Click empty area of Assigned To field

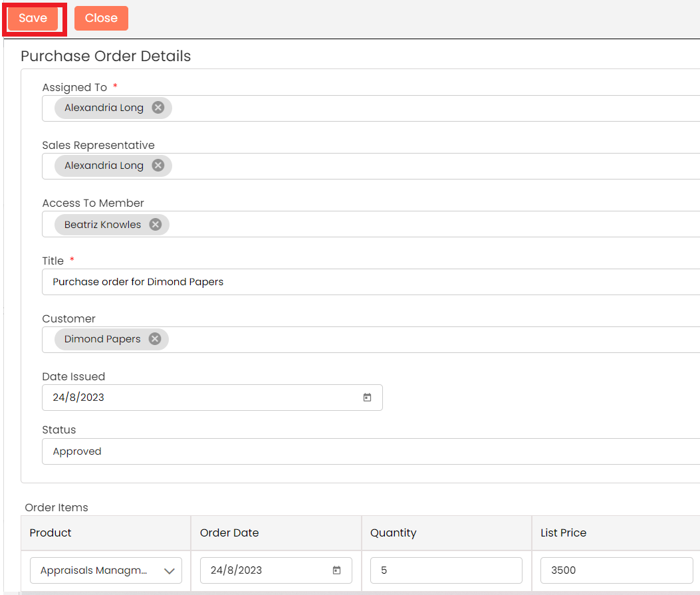432,108
